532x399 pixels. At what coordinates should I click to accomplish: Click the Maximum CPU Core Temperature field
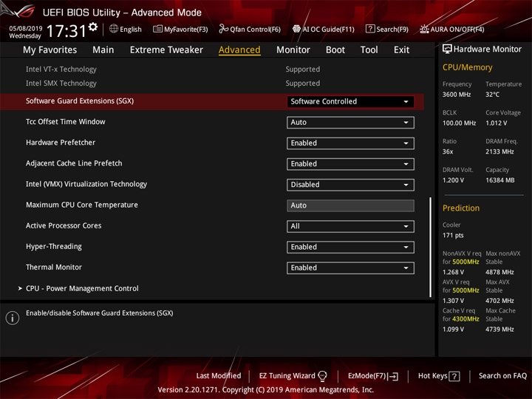[x=350, y=205]
